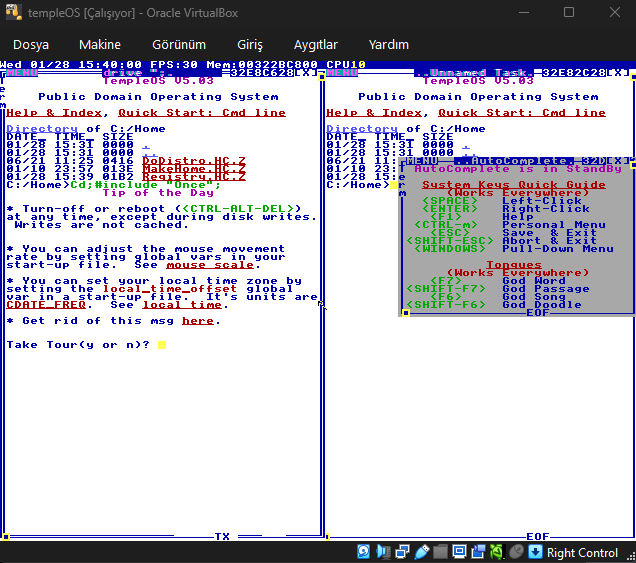Open the Aygıtlar menu
The height and width of the screenshot is (563, 636).
(x=316, y=44)
